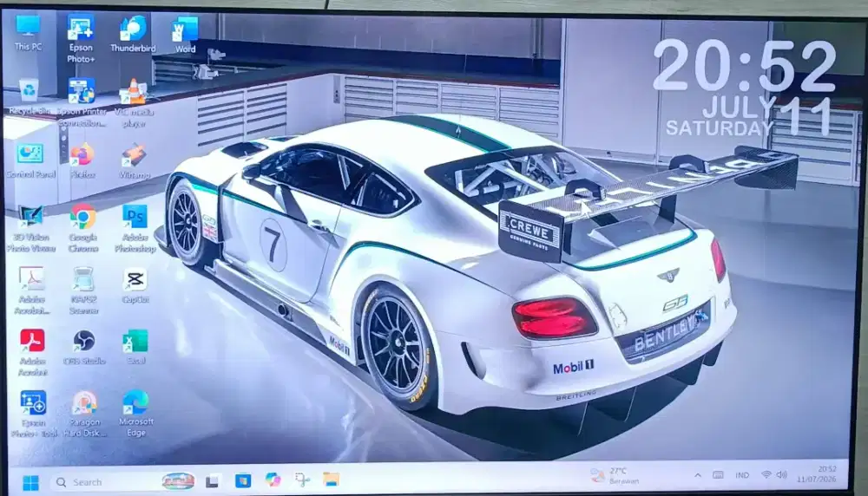Image resolution: width=868 pixels, height=496 pixels.
Task: Select the Firefox desktop icon
Action: point(82,161)
